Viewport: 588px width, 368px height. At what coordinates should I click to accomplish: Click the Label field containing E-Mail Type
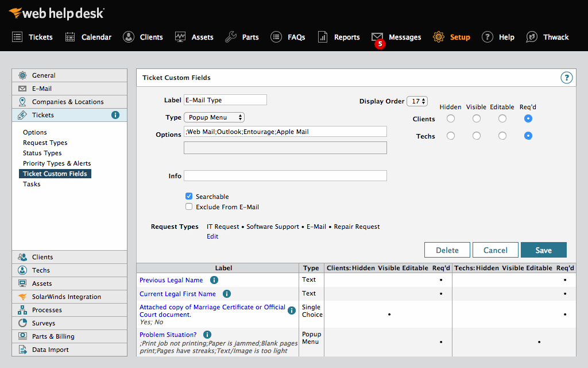pyautogui.click(x=225, y=99)
